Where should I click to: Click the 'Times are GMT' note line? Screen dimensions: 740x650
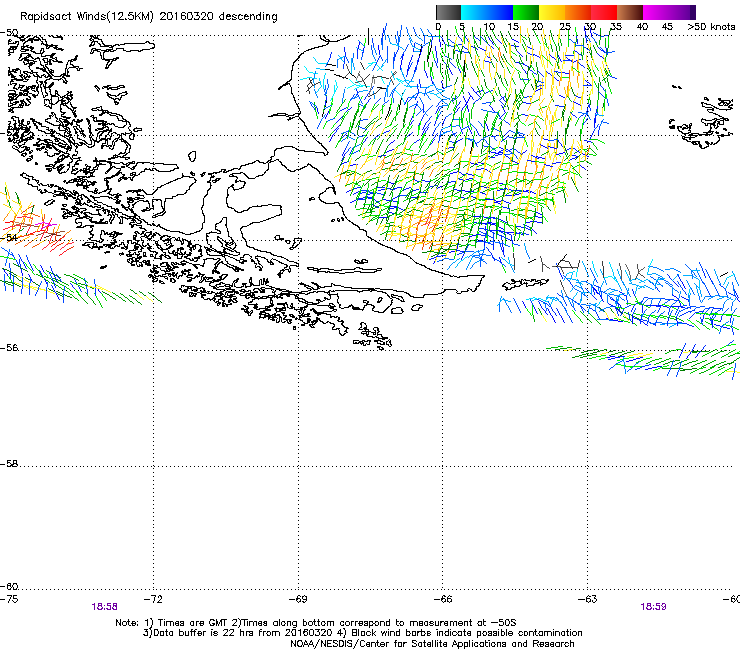click(x=316, y=623)
